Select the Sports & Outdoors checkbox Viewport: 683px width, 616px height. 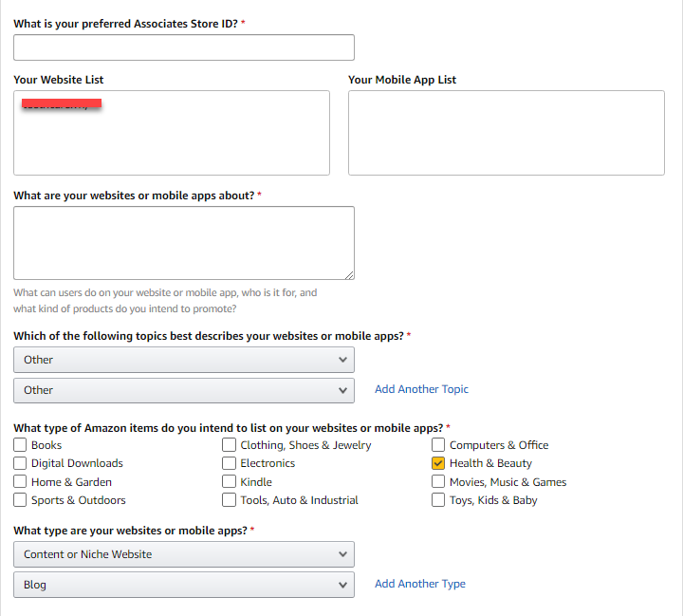(x=21, y=500)
